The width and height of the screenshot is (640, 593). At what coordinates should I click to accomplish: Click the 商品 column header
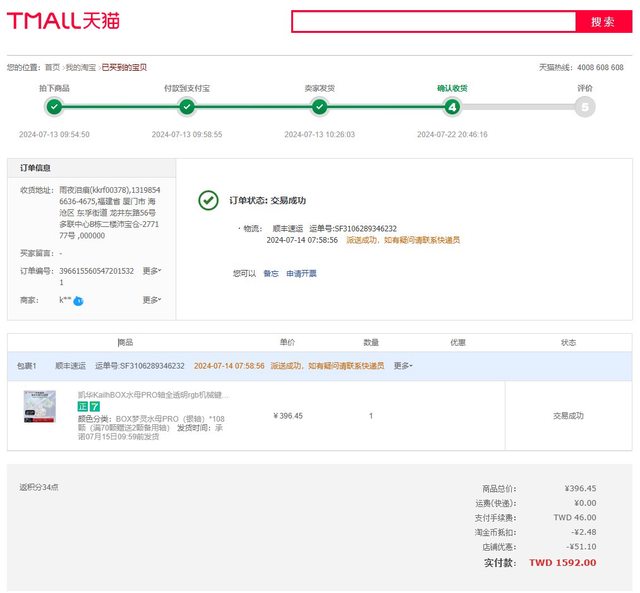click(125, 342)
